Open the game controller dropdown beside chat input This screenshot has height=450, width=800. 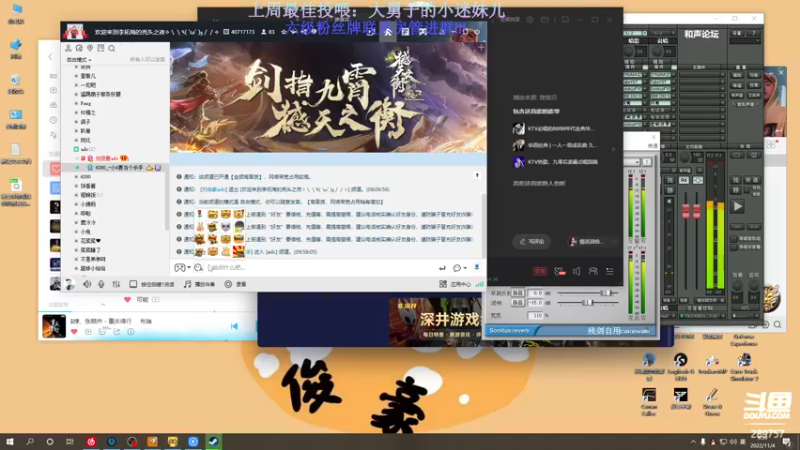pos(182,267)
